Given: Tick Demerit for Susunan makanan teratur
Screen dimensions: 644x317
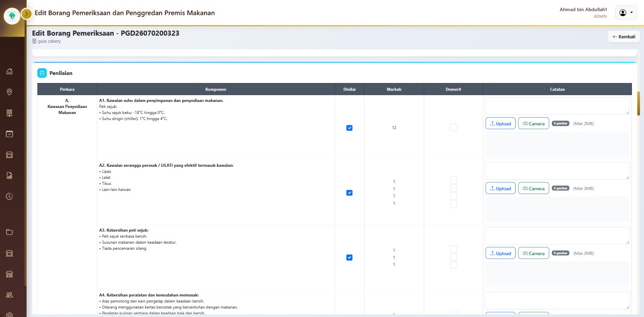Looking at the screenshot, I should 453,257.
